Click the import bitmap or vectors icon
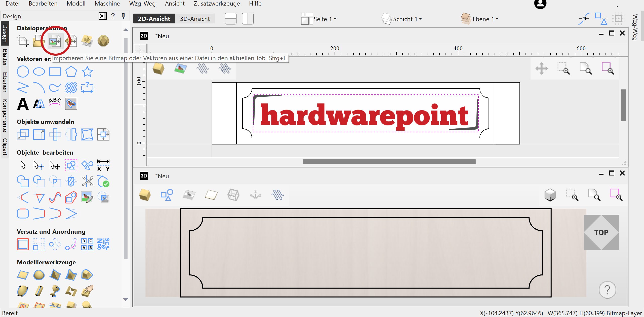Viewport: 644px width, 317px height. pos(55,41)
